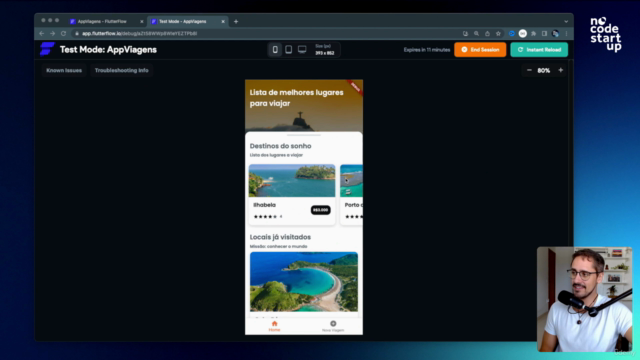This screenshot has width=640, height=360.
Task: Click the 'Locais já visitados' heading
Action: coord(280,237)
